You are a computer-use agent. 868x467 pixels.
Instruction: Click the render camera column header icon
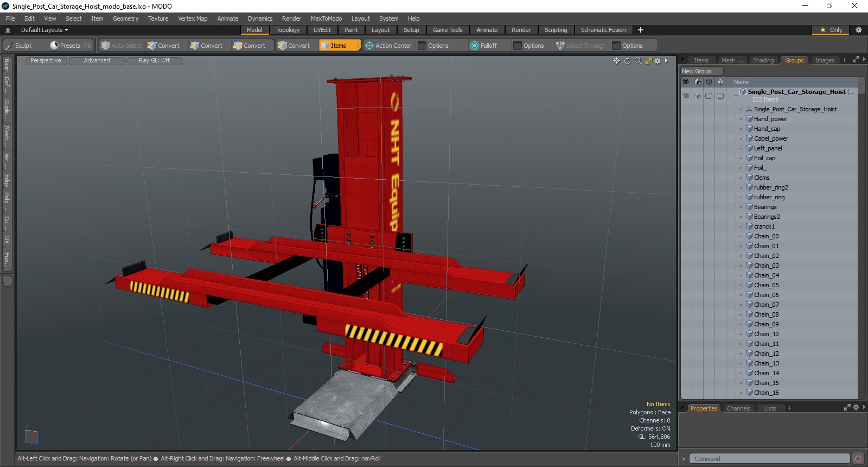coord(698,82)
